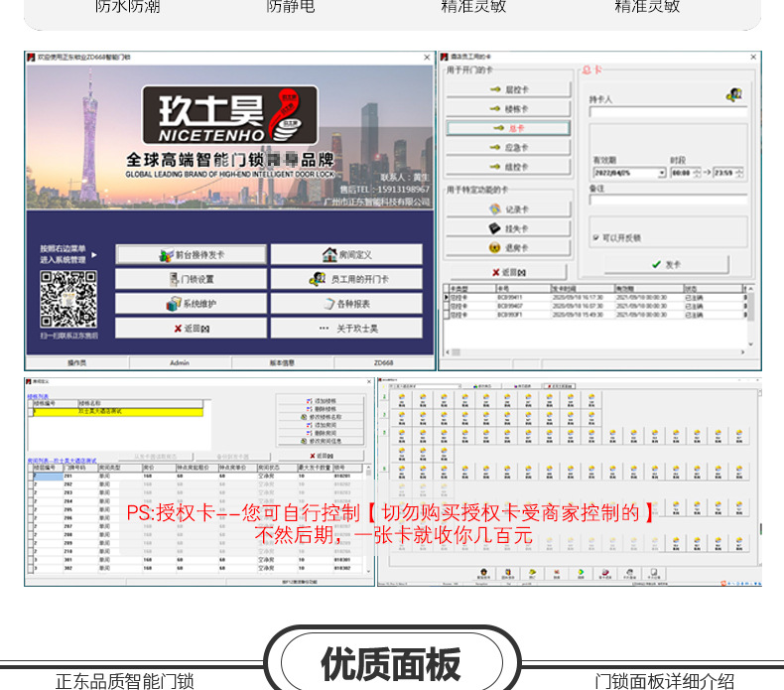Screen dimensions: 784x690
Task: Click the document icon of 各种报表
Action: pyautogui.click(x=328, y=304)
